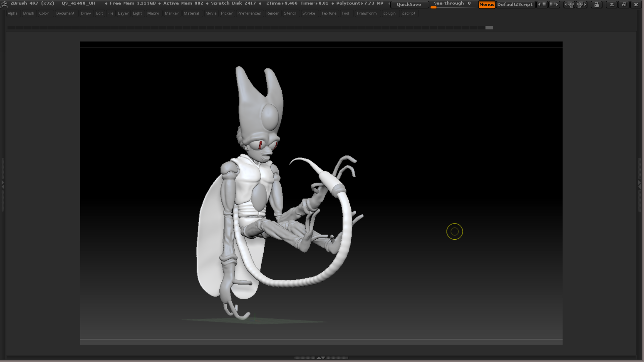Image resolution: width=644 pixels, height=362 pixels.
Task: Click the ZBrush logo icon
Action: (4, 4)
